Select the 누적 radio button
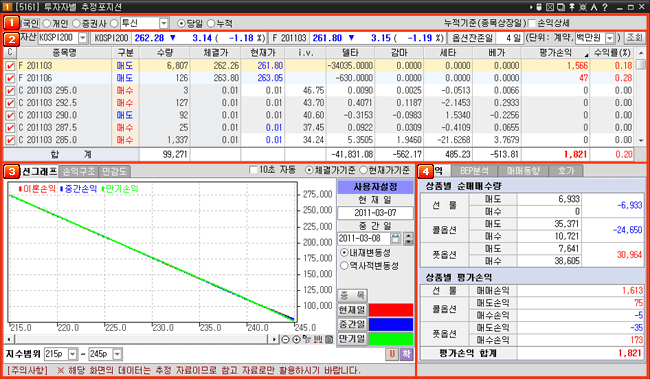The image size is (650, 379). click(211, 23)
